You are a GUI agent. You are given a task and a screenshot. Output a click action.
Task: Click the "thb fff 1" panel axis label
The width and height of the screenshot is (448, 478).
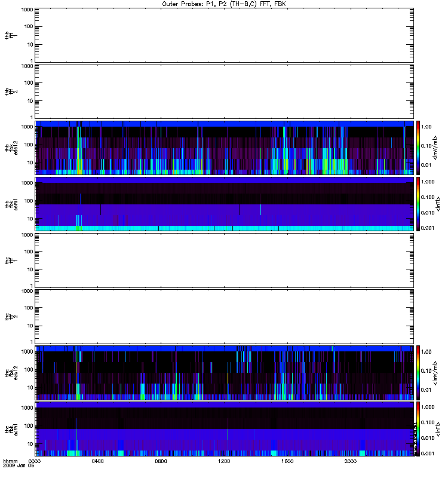pos(11,35)
